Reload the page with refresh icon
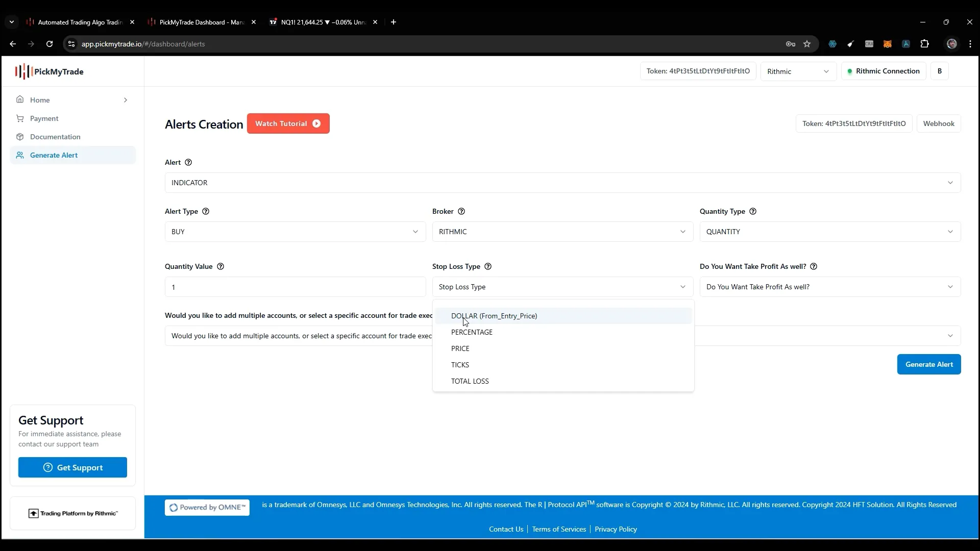 click(x=50, y=44)
